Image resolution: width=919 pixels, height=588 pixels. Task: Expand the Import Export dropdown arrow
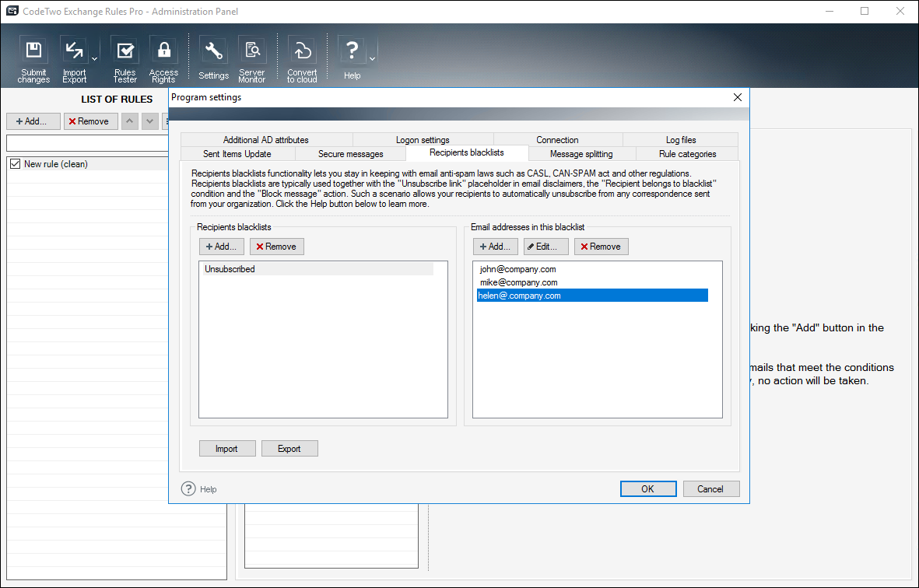pyautogui.click(x=94, y=58)
